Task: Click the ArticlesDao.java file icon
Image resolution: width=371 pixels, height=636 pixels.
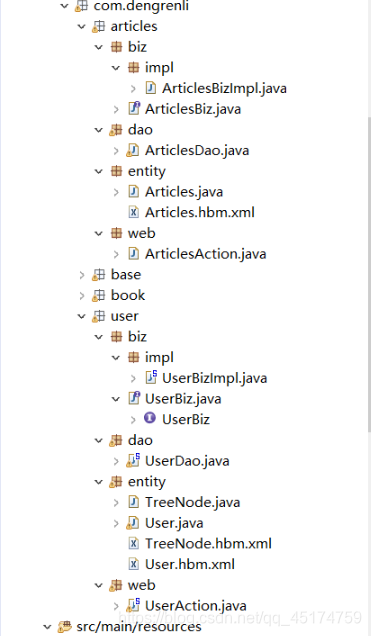Action: click(x=133, y=150)
